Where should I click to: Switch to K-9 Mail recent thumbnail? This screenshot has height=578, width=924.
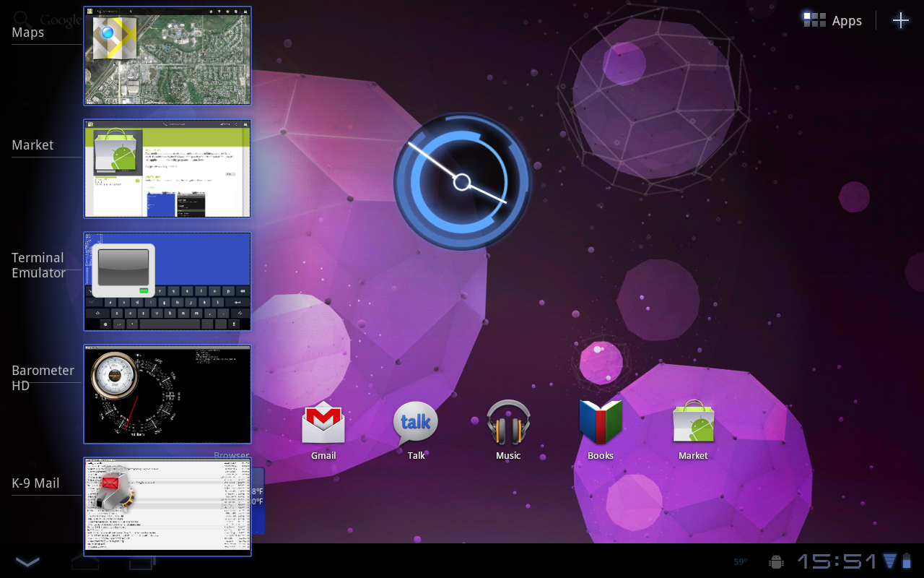point(167,506)
